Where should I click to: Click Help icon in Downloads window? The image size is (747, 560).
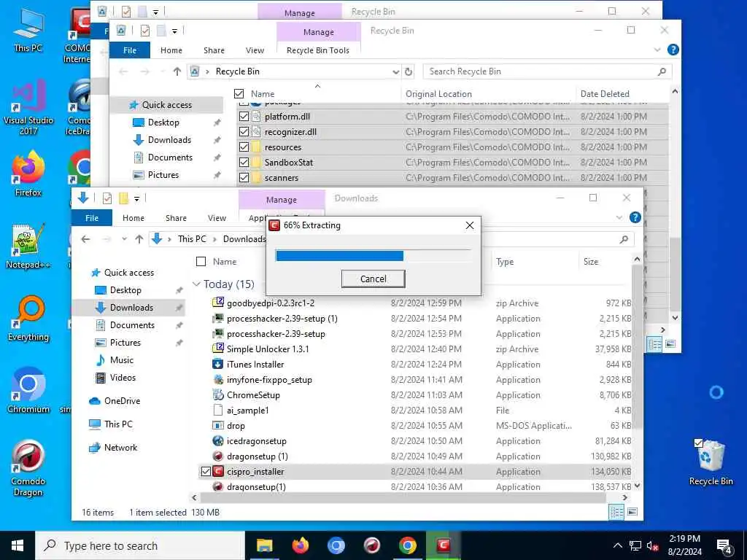[635, 217]
